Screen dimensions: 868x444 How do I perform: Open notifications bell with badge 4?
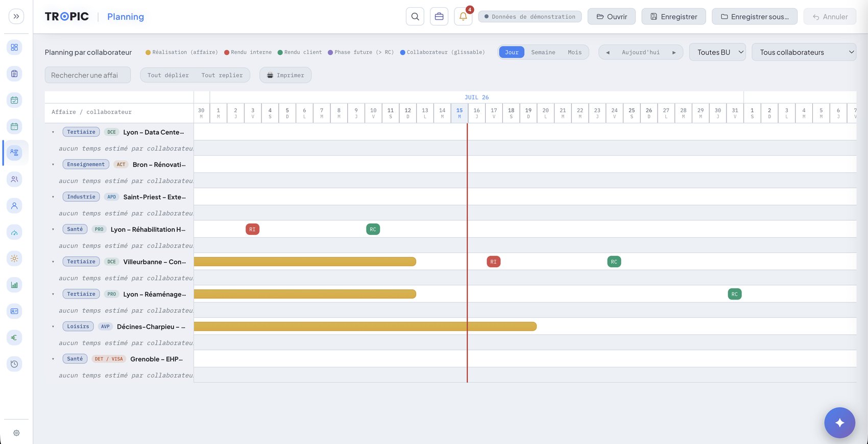(x=463, y=16)
